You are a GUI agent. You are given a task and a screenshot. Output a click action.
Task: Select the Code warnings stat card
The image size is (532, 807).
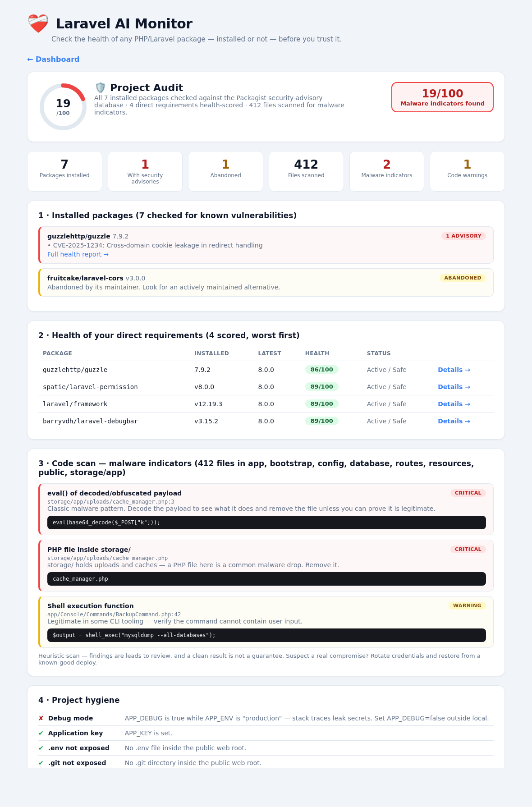click(467, 171)
